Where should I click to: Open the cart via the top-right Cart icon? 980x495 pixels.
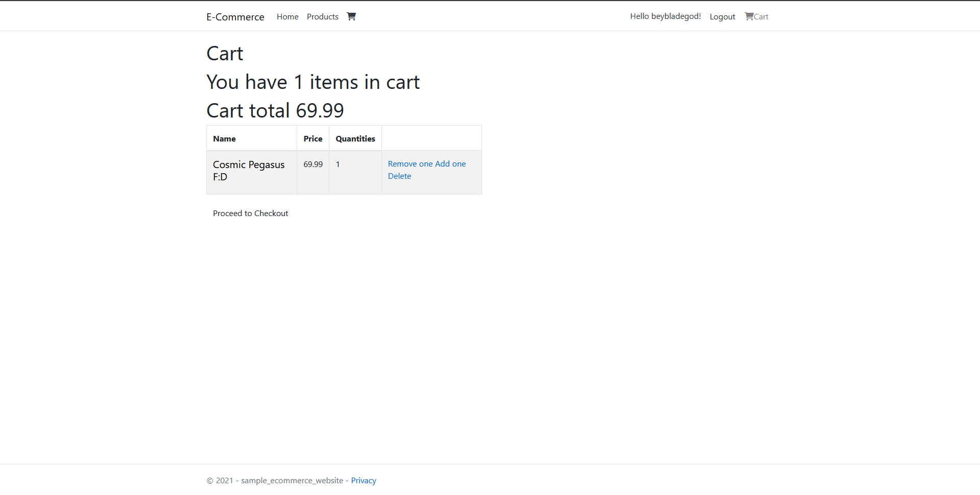coord(756,16)
